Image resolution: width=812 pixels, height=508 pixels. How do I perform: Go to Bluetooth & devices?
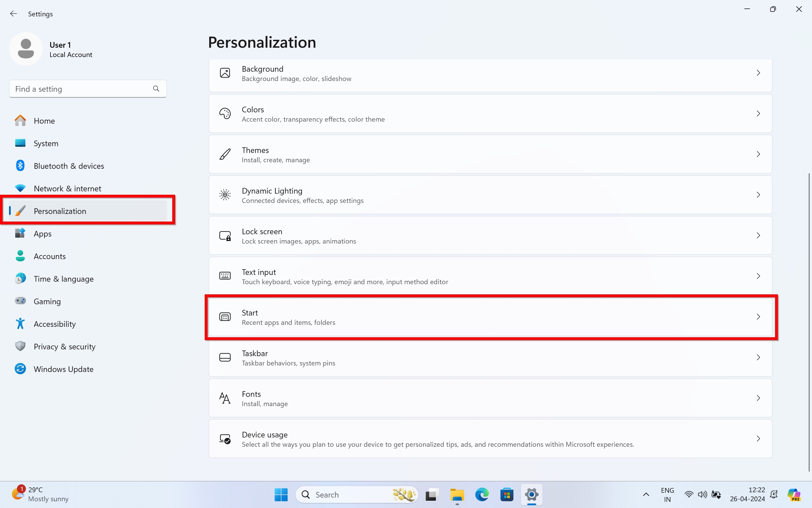(x=88, y=166)
